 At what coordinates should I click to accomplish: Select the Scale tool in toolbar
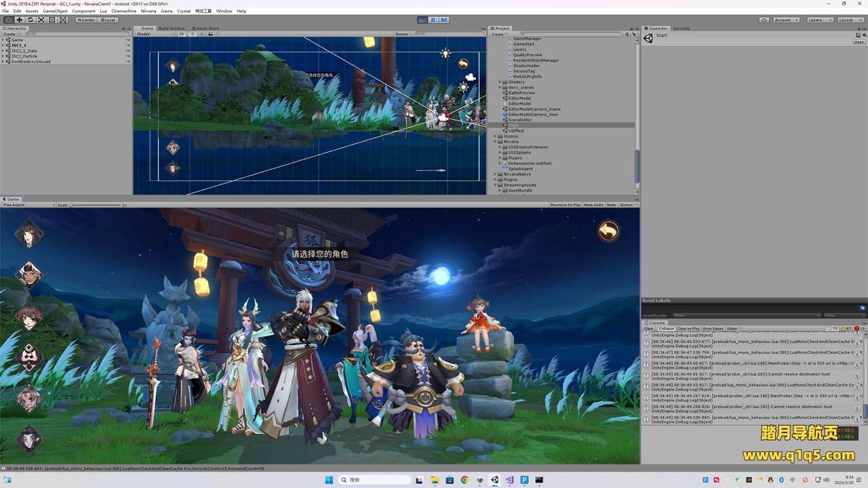[x=41, y=20]
